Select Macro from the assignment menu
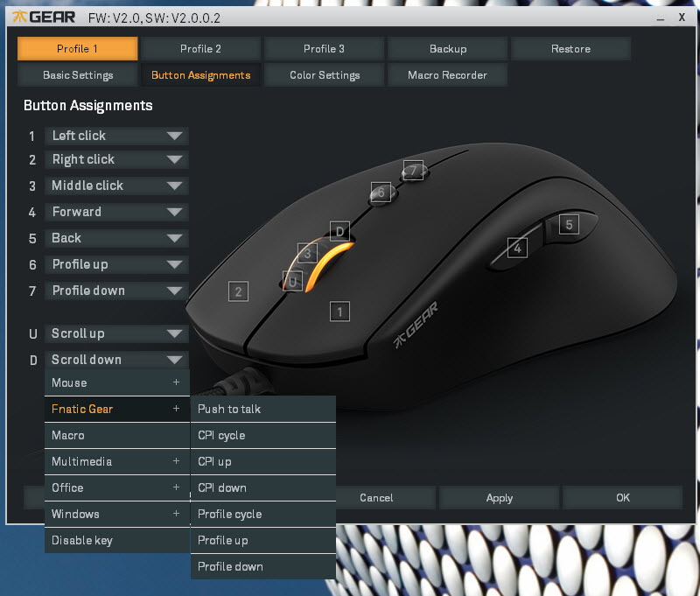Screen dimensions: 700x596 (x=117, y=435)
